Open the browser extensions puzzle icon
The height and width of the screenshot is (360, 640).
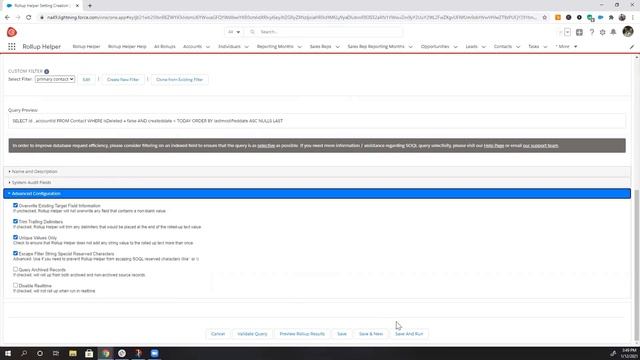coord(611,18)
